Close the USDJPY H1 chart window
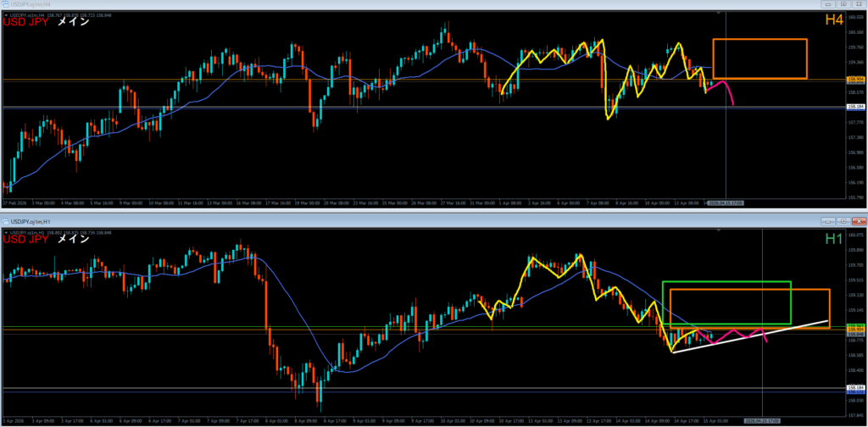 pos(858,220)
